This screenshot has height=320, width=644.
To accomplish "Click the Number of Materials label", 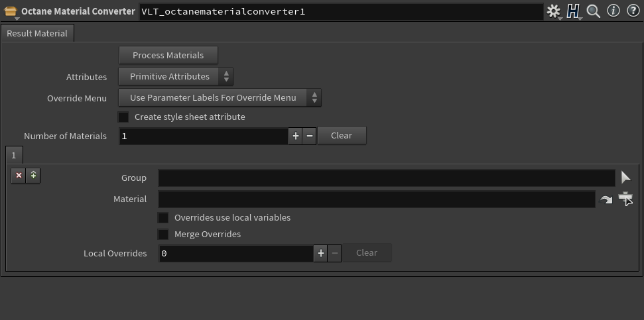I will (x=65, y=136).
